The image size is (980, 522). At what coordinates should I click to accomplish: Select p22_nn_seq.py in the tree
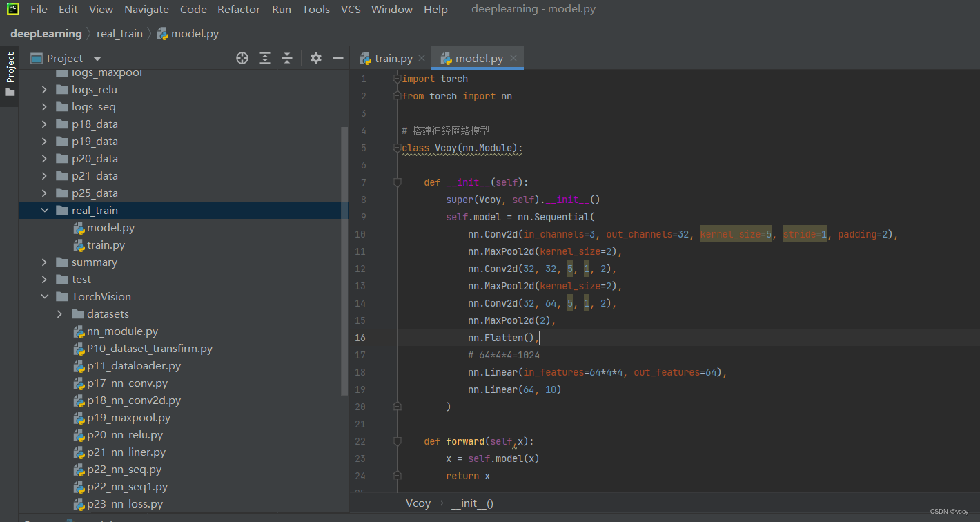point(124,470)
